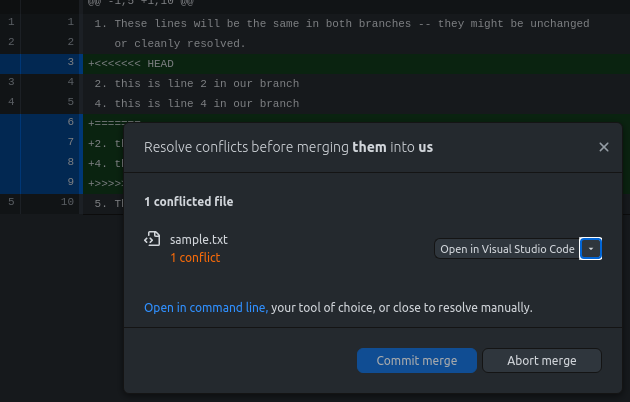The height and width of the screenshot is (402, 630).
Task: Close the resolve conflicts dialog
Action: tap(603, 147)
